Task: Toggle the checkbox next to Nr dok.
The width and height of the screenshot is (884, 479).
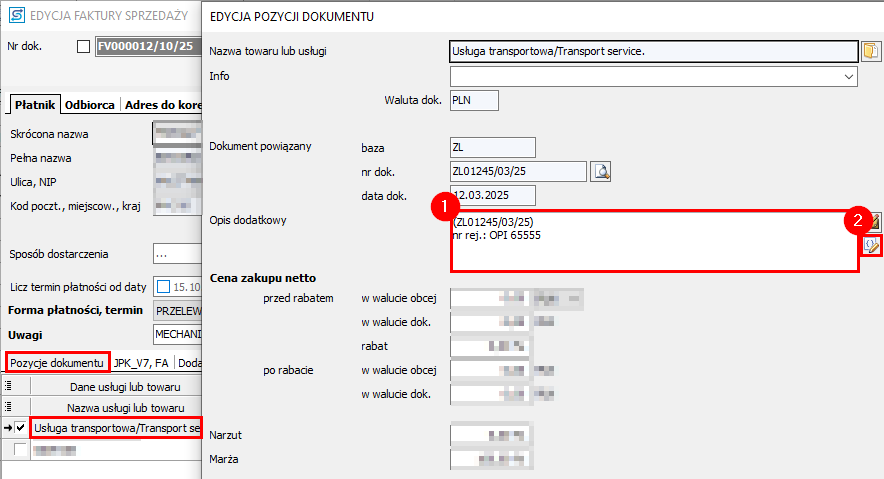Action: [x=83, y=46]
